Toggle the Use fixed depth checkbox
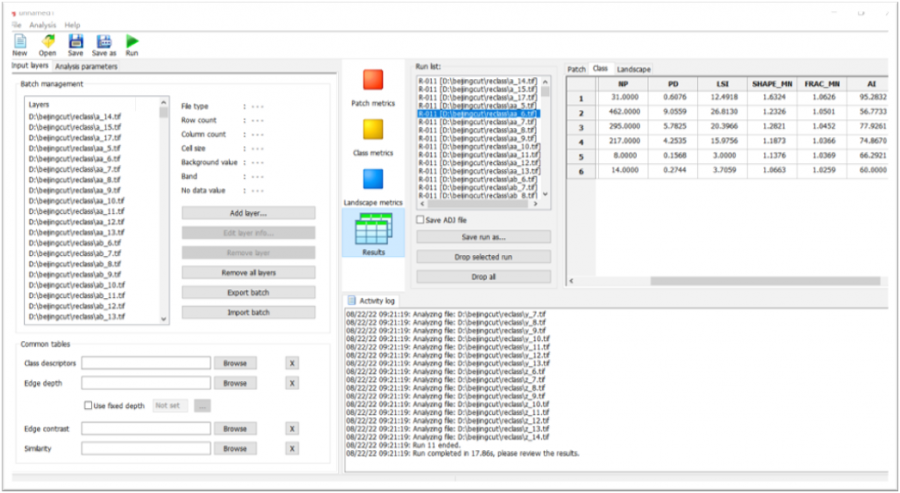Screen dimensions: 900x493 click(87, 406)
